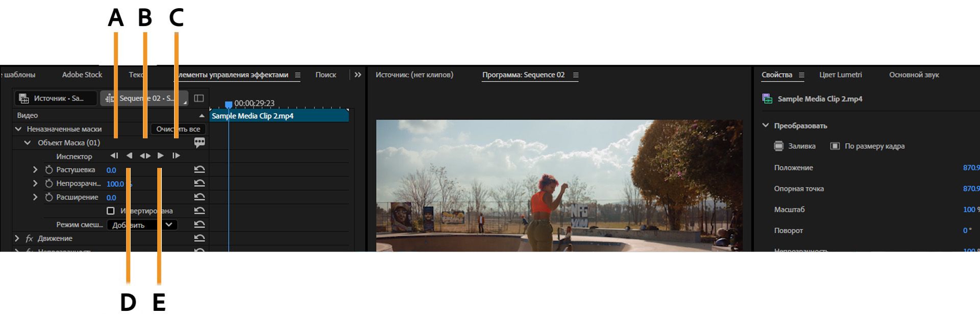The width and height of the screenshot is (980, 317).
Task: Click the Поворот value 0°
Action: click(x=967, y=230)
